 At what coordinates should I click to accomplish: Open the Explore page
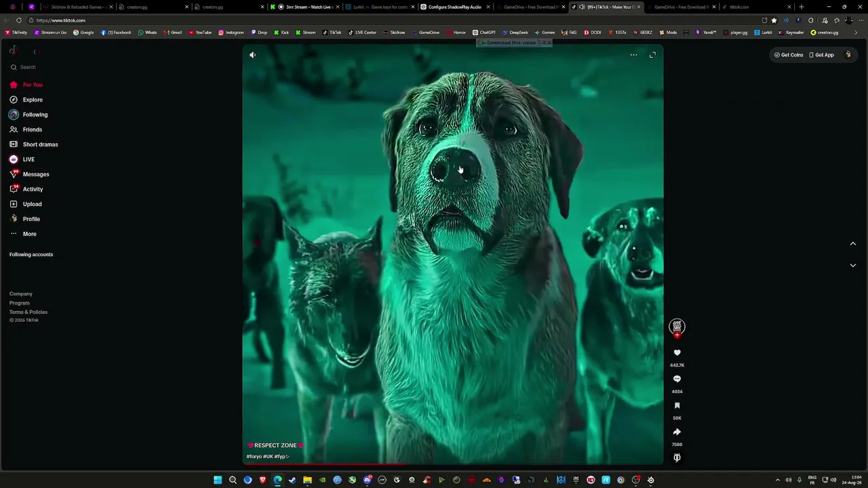(27, 100)
